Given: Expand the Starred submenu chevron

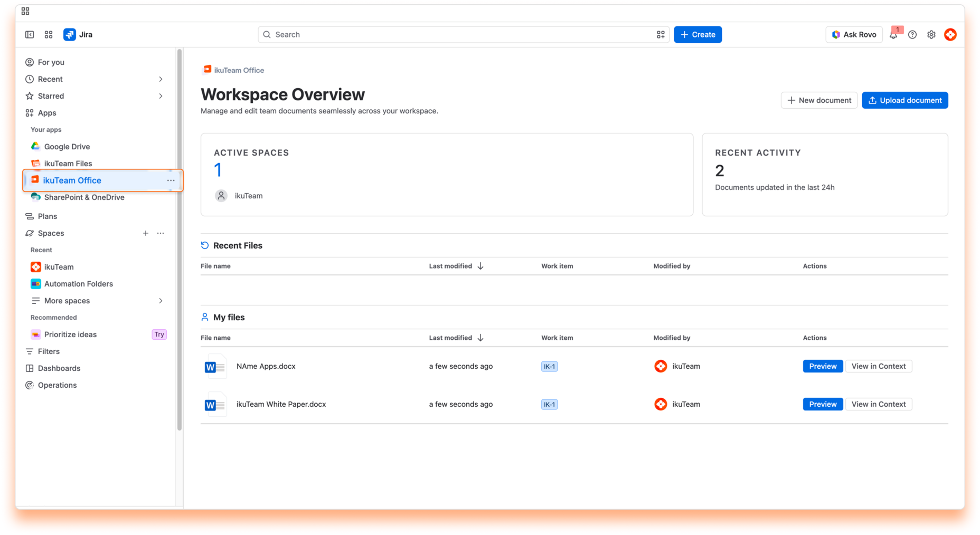Looking at the screenshot, I should pos(161,96).
